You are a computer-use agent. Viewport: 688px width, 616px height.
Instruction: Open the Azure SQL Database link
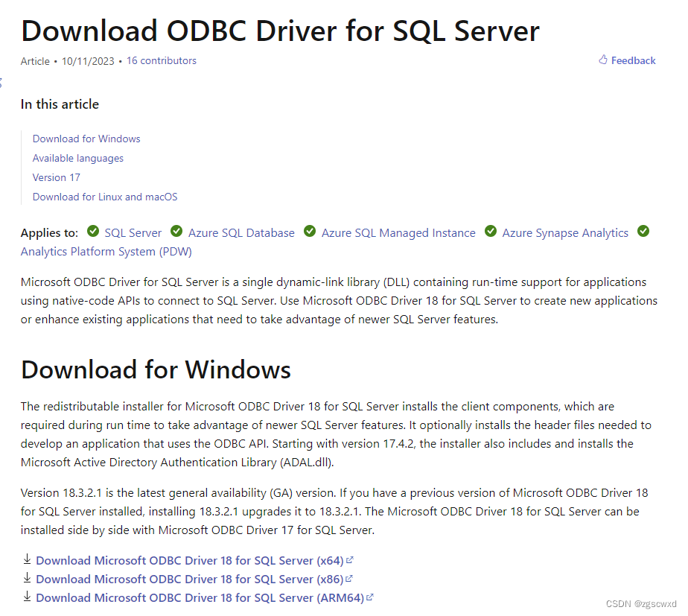tap(241, 232)
